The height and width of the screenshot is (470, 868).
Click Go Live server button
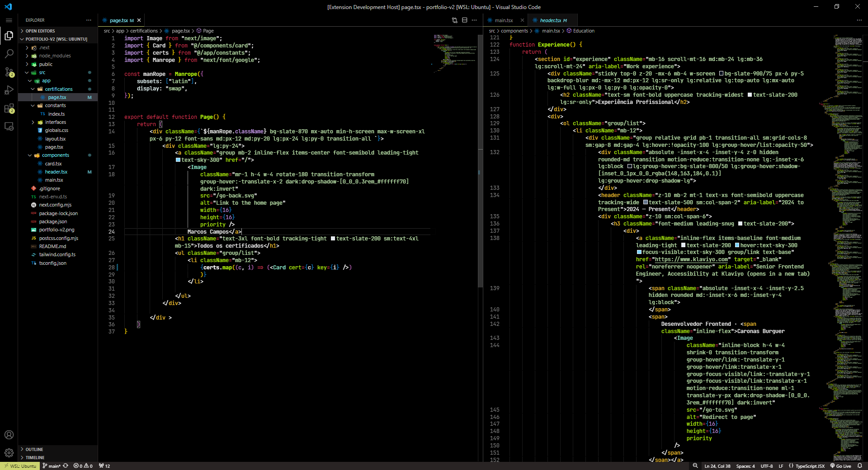click(840, 466)
